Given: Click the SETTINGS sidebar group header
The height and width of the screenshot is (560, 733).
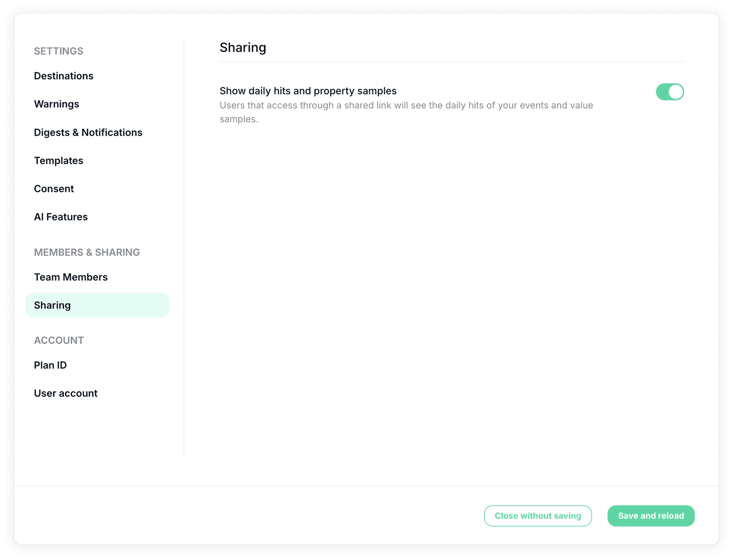Looking at the screenshot, I should coord(58,51).
